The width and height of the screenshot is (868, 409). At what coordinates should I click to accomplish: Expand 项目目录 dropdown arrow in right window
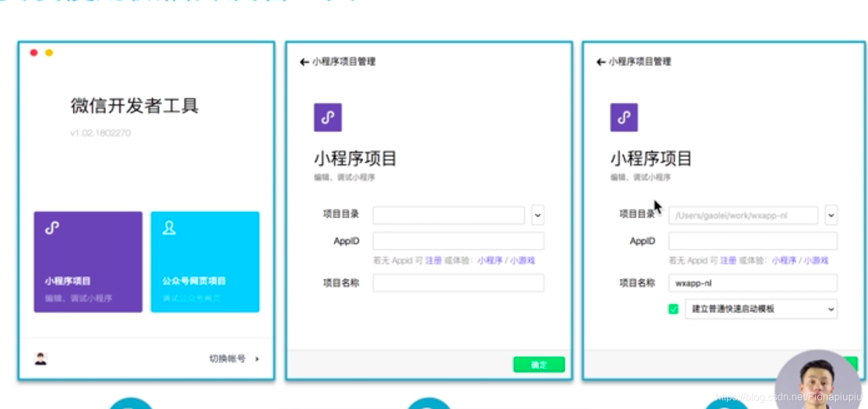click(x=831, y=215)
